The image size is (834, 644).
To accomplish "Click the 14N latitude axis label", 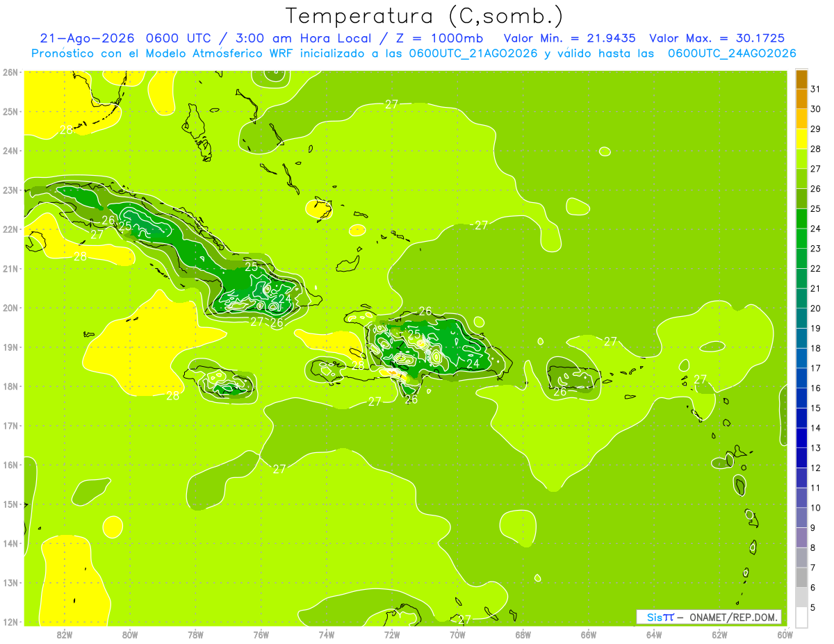I will (x=10, y=543).
